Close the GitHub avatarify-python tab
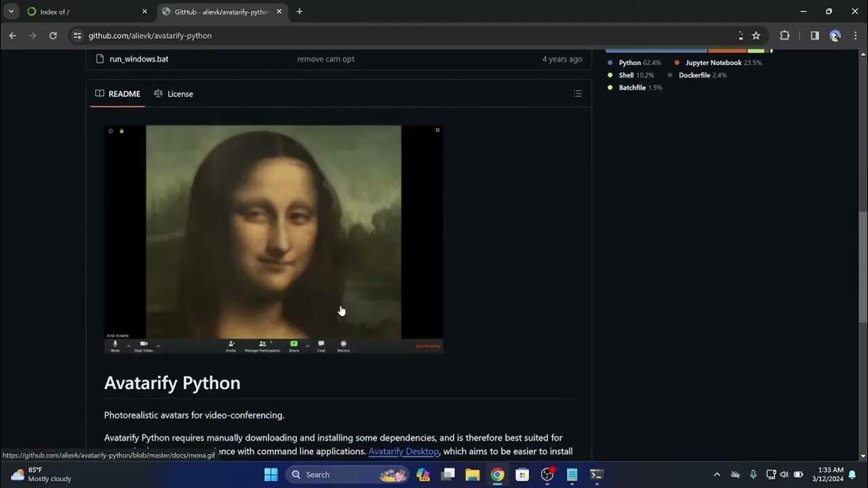 click(x=279, y=12)
